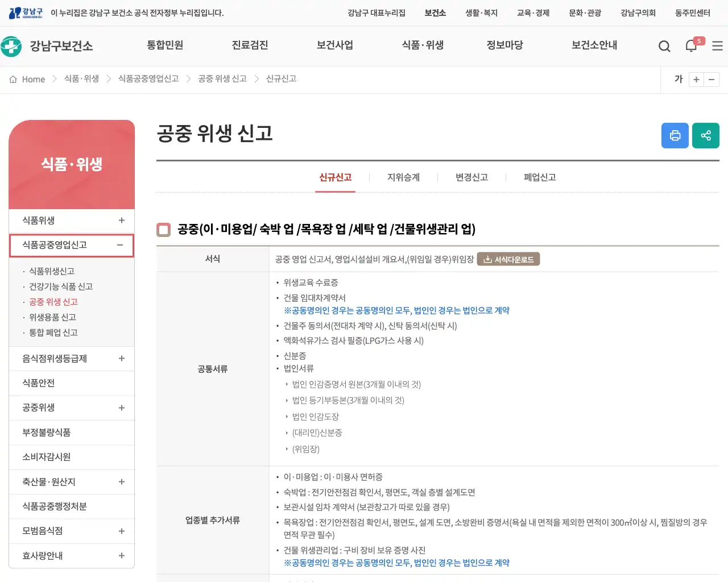Click the Home icon in the breadcrumb

13,79
